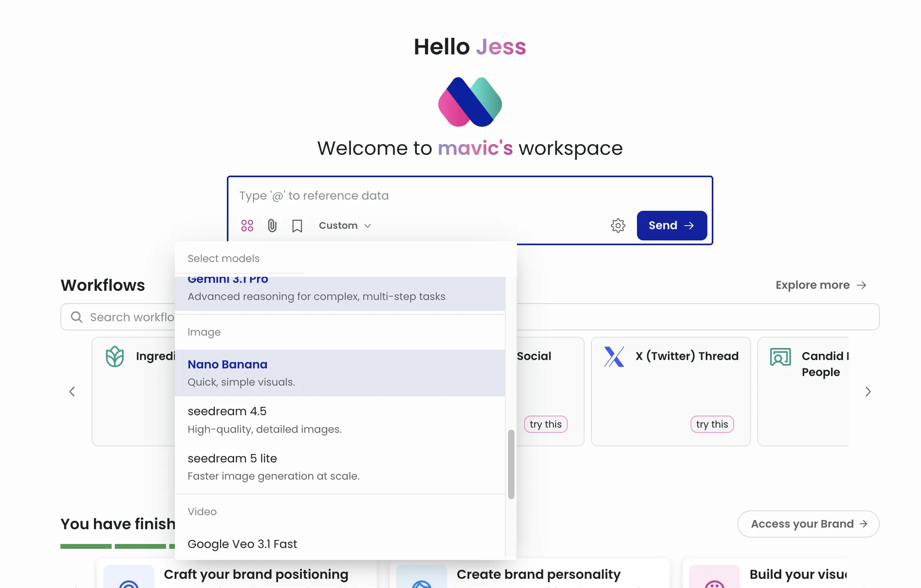
Task: Go to next workflows with right chevron
Action: (x=868, y=392)
